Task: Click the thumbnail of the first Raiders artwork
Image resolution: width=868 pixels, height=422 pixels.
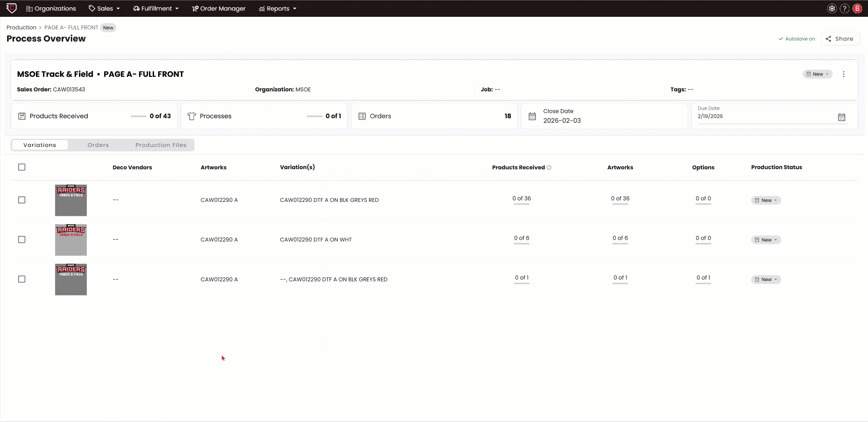Action: [70, 200]
